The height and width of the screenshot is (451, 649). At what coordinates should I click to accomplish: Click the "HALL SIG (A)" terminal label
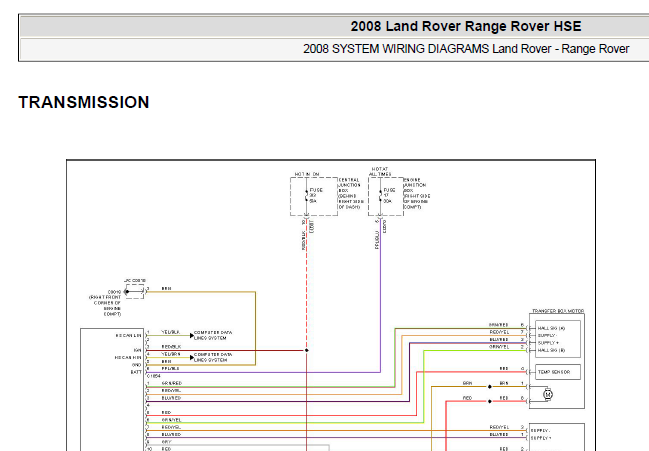click(551, 328)
